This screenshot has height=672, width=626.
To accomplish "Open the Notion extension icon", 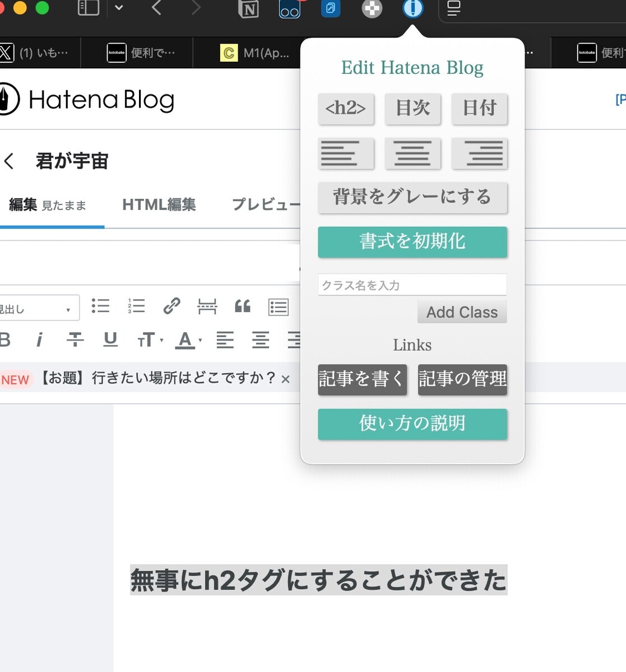I will point(248,8).
